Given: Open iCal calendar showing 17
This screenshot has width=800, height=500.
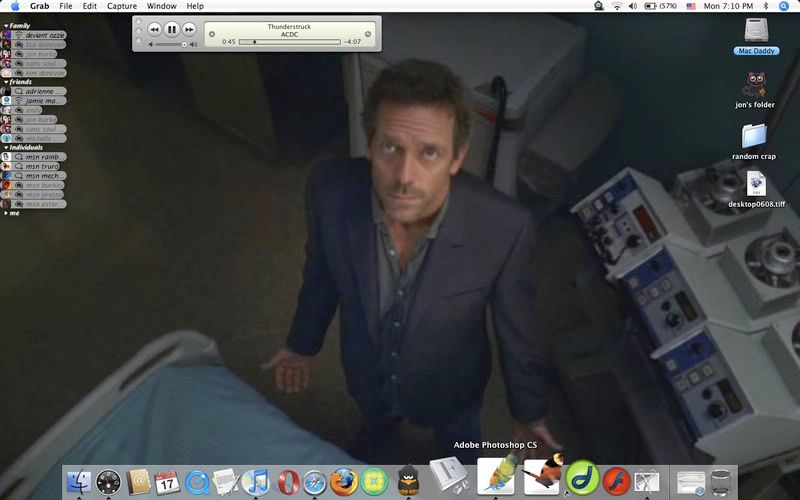Looking at the screenshot, I should [x=167, y=482].
